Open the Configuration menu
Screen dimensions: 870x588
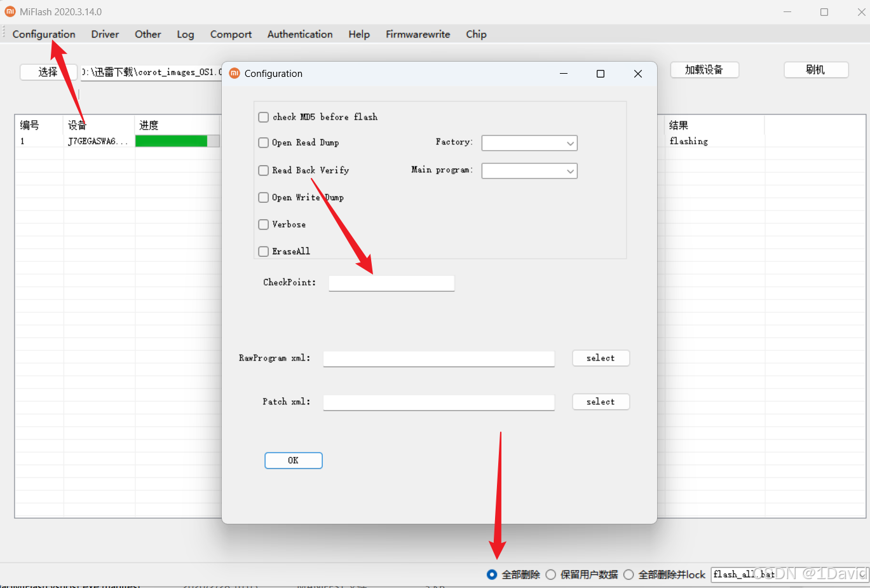(44, 34)
